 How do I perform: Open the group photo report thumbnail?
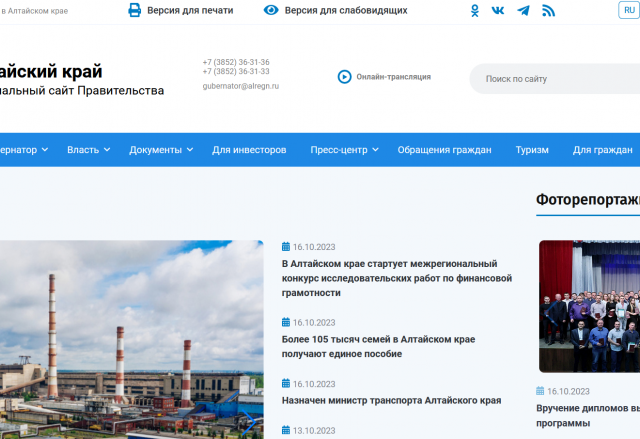[x=589, y=306]
